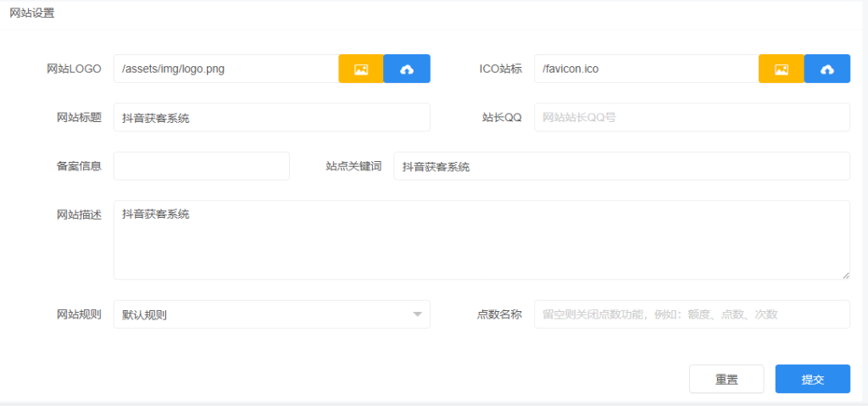Focus the 站长QQ input field
The height and width of the screenshot is (406, 868).
click(692, 118)
